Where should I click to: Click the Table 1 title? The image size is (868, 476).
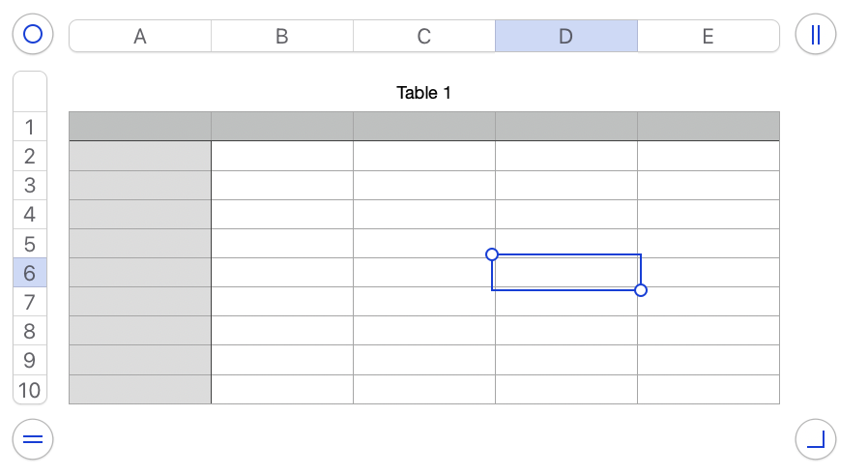[x=423, y=93]
